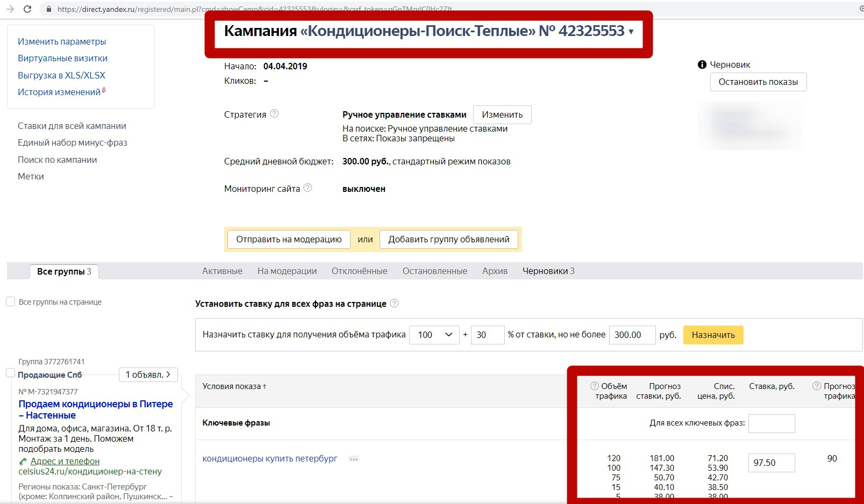
Task: Click yellow Назначить button
Action: [x=713, y=335]
